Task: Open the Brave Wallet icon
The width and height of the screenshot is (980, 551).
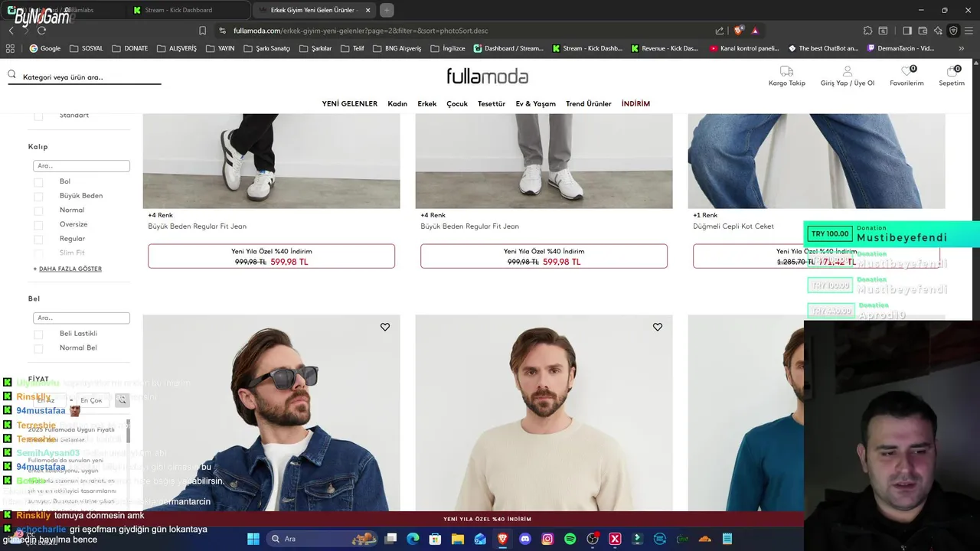Action: (x=923, y=31)
